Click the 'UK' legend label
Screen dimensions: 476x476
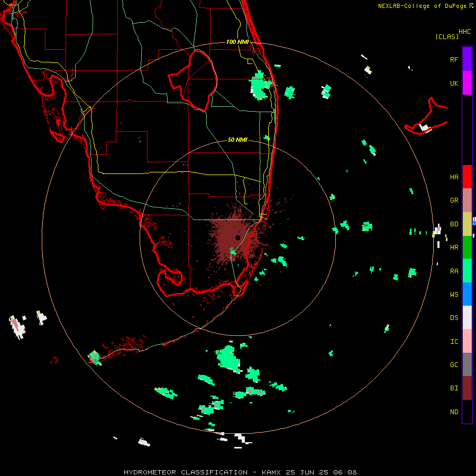[x=454, y=84]
